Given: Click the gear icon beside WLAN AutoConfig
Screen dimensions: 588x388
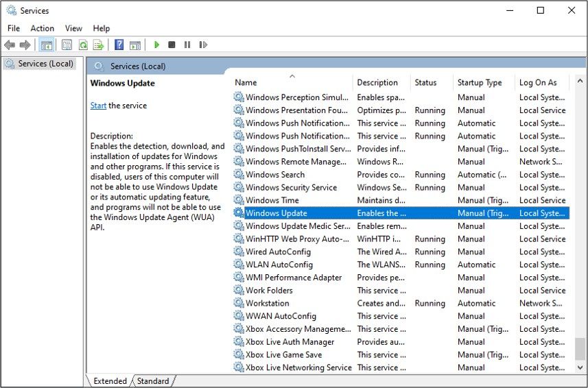Looking at the screenshot, I should pyautogui.click(x=239, y=265).
